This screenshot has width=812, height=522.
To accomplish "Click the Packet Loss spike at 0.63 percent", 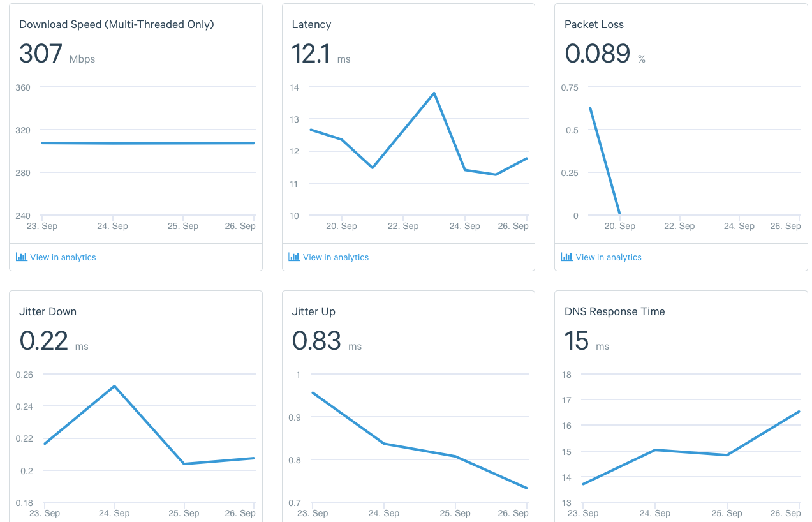I will [x=590, y=108].
